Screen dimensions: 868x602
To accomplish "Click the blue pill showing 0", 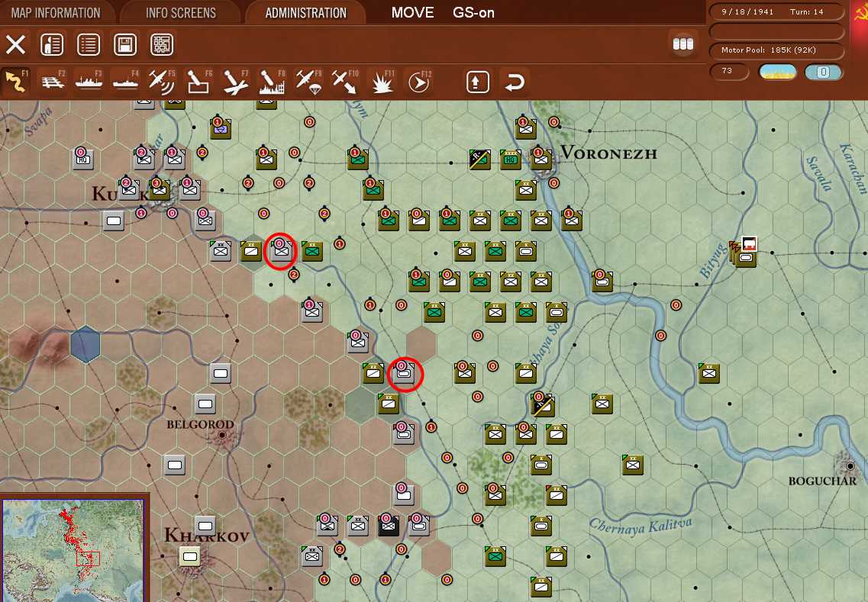I will click(x=823, y=72).
